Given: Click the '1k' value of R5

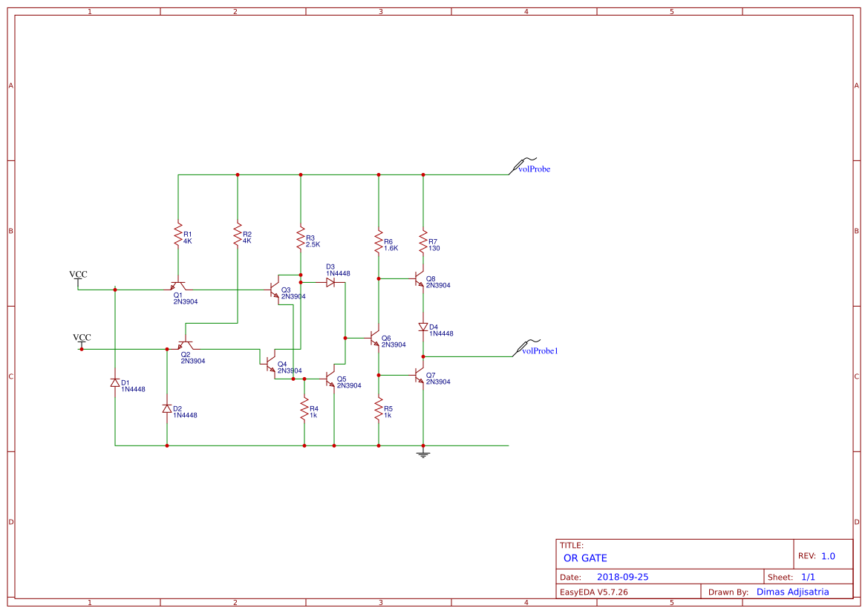Looking at the screenshot, I should (x=388, y=416).
